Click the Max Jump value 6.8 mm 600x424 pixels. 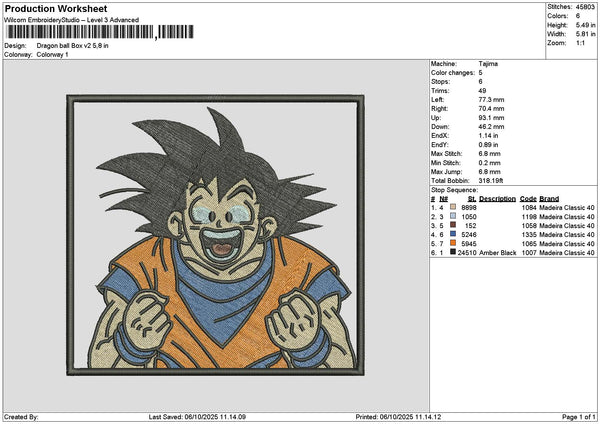click(x=489, y=172)
